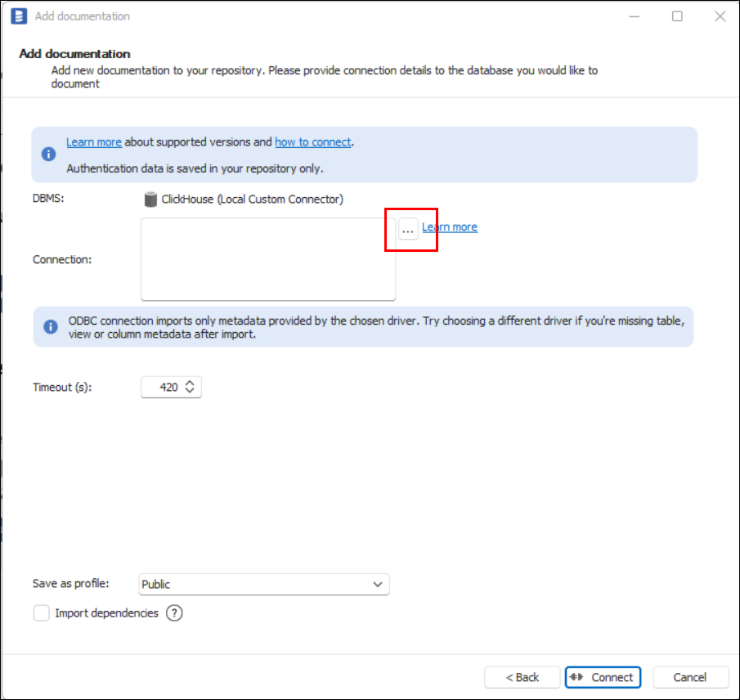Image resolution: width=740 pixels, height=700 pixels.
Task: Decrease Timeout value with down arrow
Action: pos(190,392)
